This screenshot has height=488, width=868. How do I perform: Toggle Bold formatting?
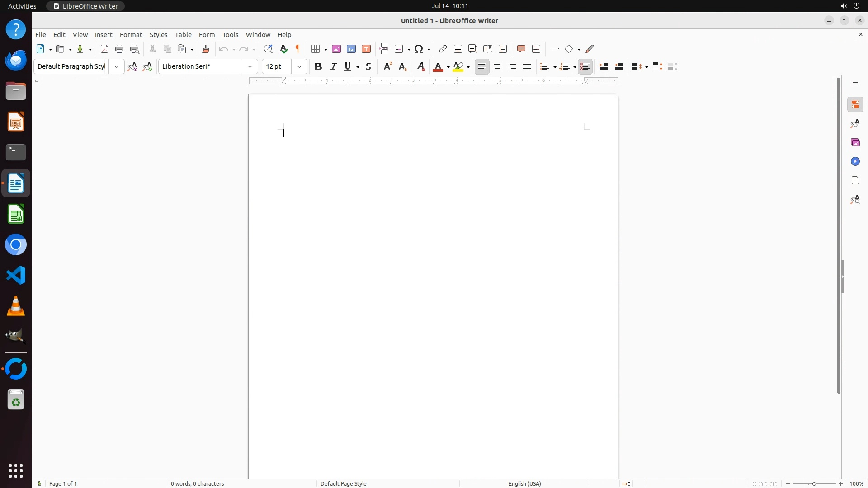click(x=318, y=66)
